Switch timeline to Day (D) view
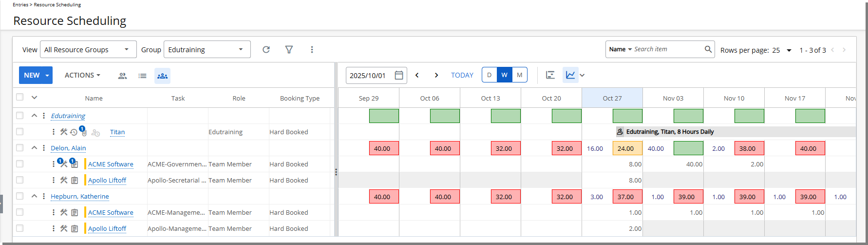Viewport: 868px width, 245px height. pos(490,75)
